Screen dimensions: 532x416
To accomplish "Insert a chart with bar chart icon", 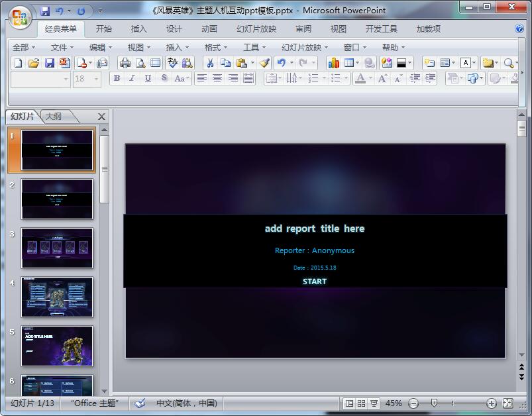I will click(x=333, y=63).
